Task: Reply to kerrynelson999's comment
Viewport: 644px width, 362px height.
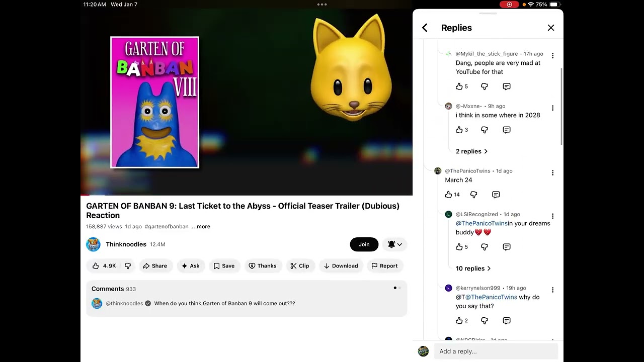Action: point(507,321)
